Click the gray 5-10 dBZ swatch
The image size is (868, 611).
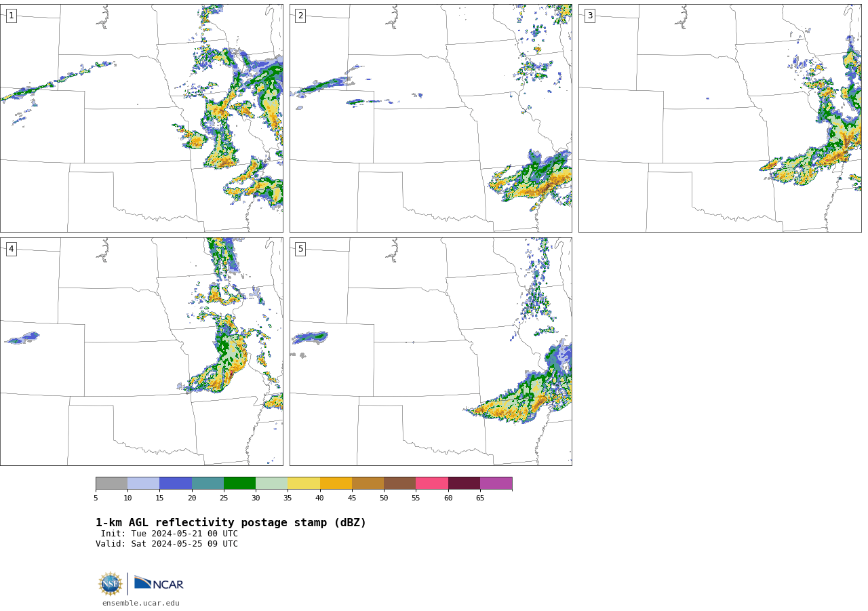point(111,483)
